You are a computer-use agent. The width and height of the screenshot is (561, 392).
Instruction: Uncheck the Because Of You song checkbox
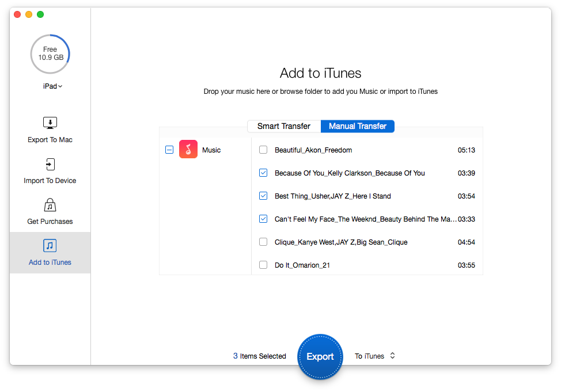(263, 173)
